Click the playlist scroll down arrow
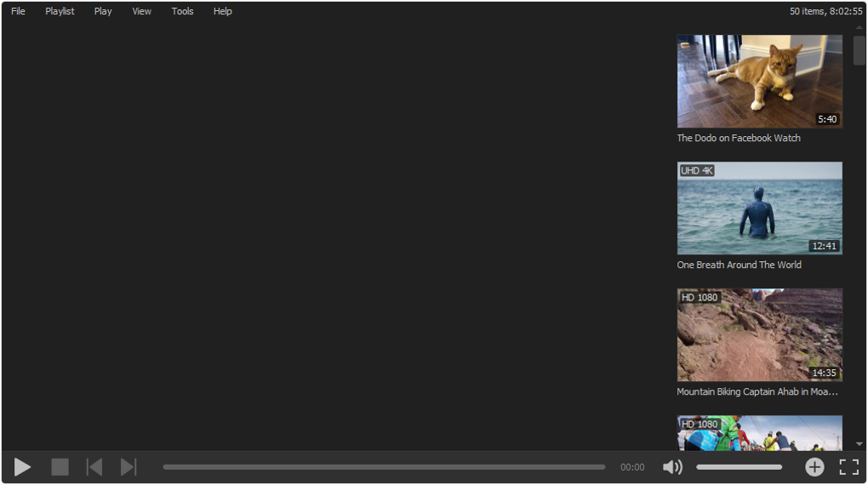This screenshot has width=868, height=485. click(x=859, y=444)
